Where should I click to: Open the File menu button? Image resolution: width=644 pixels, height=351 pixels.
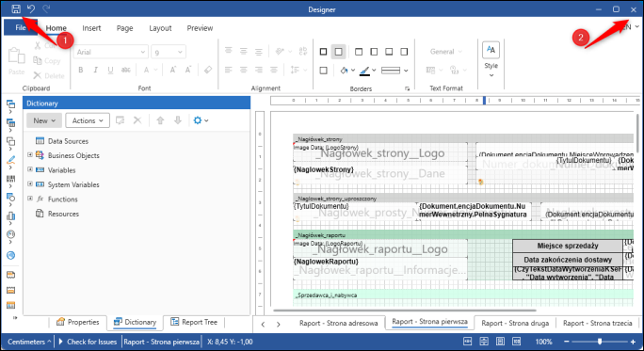point(21,27)
